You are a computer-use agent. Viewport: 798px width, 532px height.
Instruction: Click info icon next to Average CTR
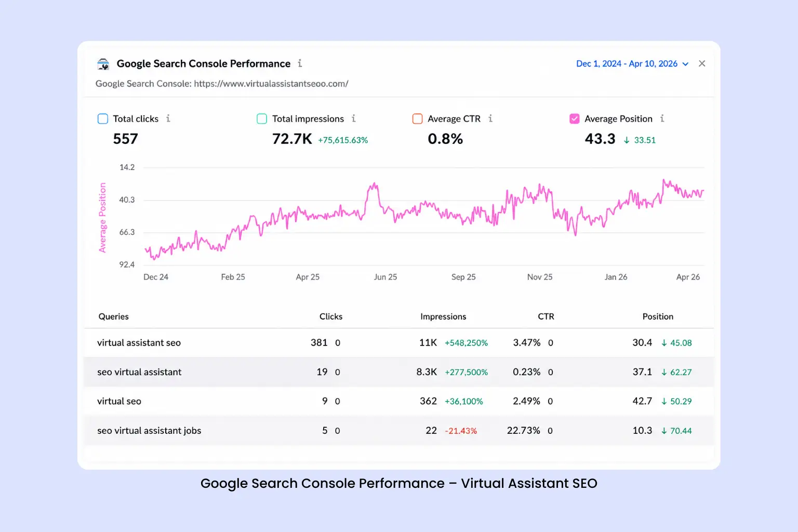[x=490, y=118]
